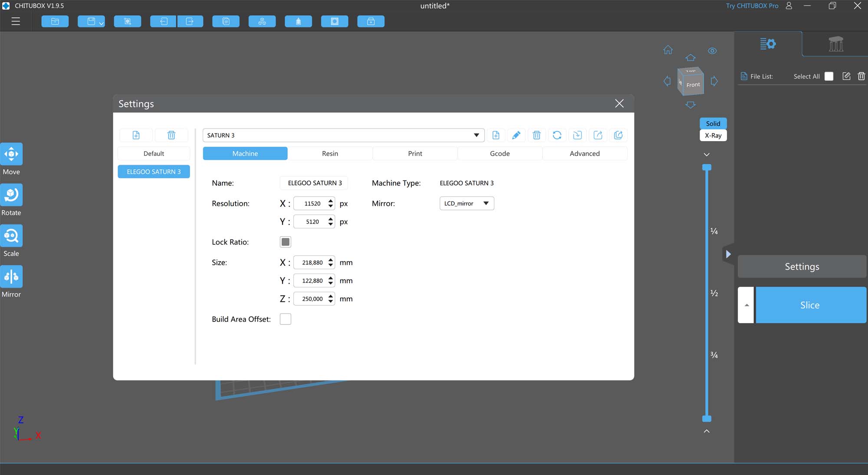Image resolution: width=868 pixels, height=475 pixels.
Task: Open the hamburger main menu
Action: [16, 21]
